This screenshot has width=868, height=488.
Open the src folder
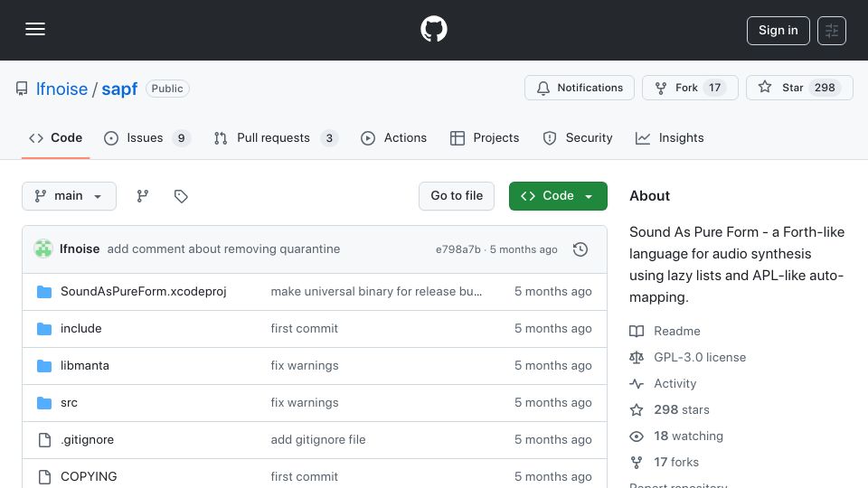click(x=69, y=403)
